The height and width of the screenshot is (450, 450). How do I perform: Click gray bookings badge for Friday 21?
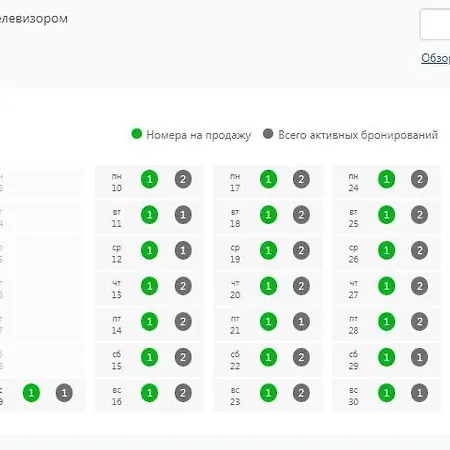pyautogui.click(x=301, y=322)
